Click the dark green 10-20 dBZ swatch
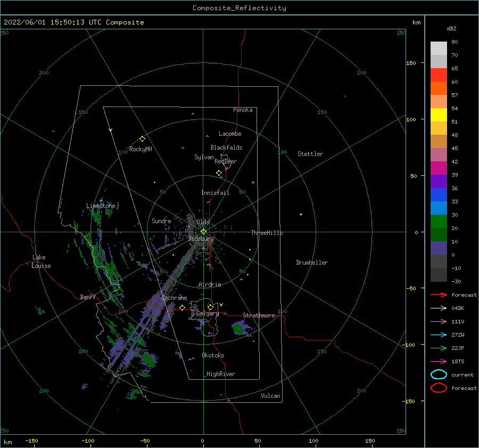Viewport: 479px width, 448px height. coord(439,235)
